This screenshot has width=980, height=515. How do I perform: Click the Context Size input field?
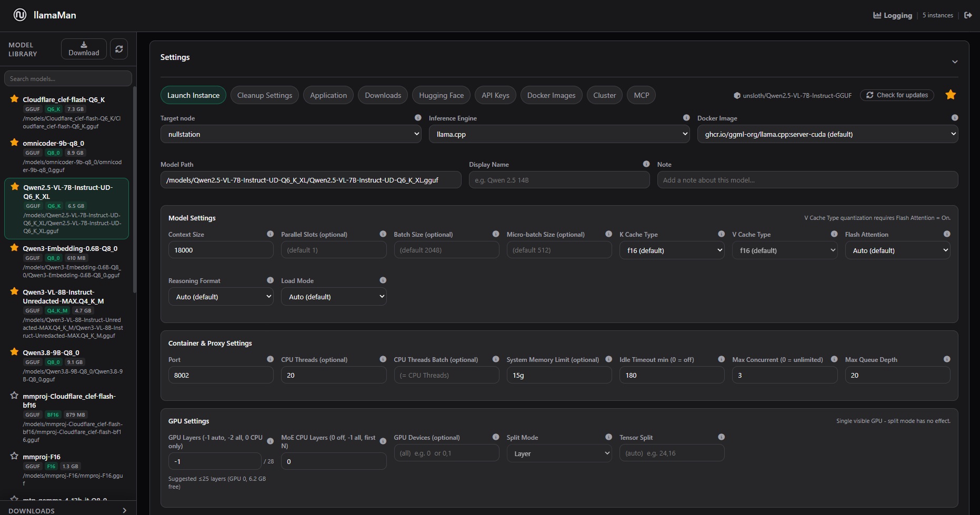pos(221,250)
